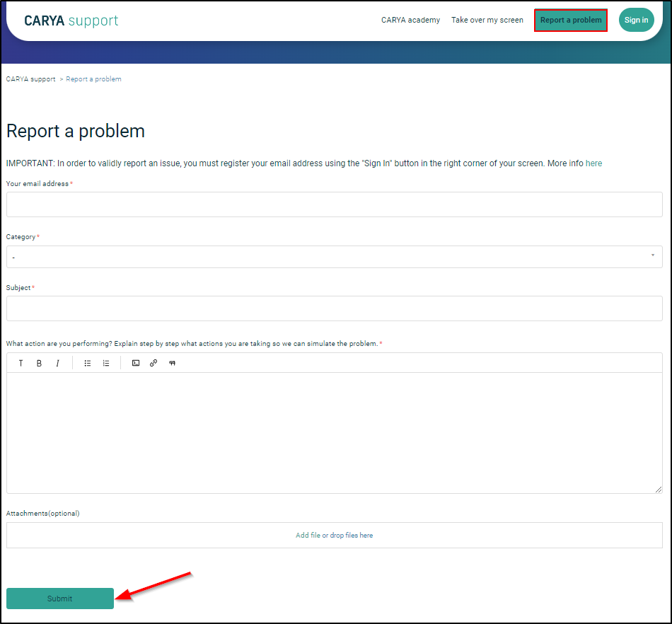This screenshot has width=672, height=624.
Task: Open CARYA academy menu item
Action: point(410,20)
